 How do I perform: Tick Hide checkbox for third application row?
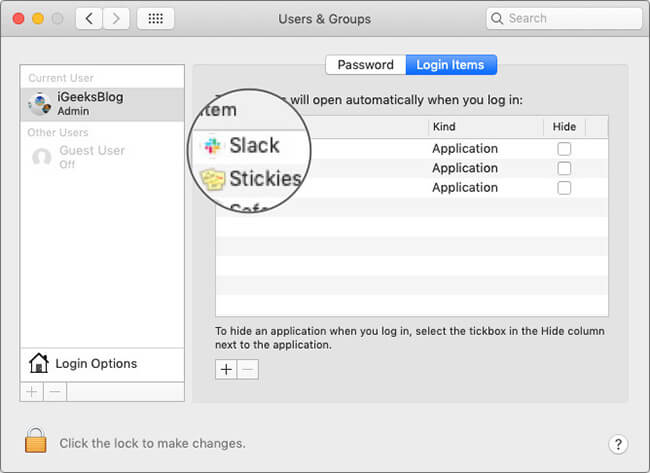[x=564, y=187]
